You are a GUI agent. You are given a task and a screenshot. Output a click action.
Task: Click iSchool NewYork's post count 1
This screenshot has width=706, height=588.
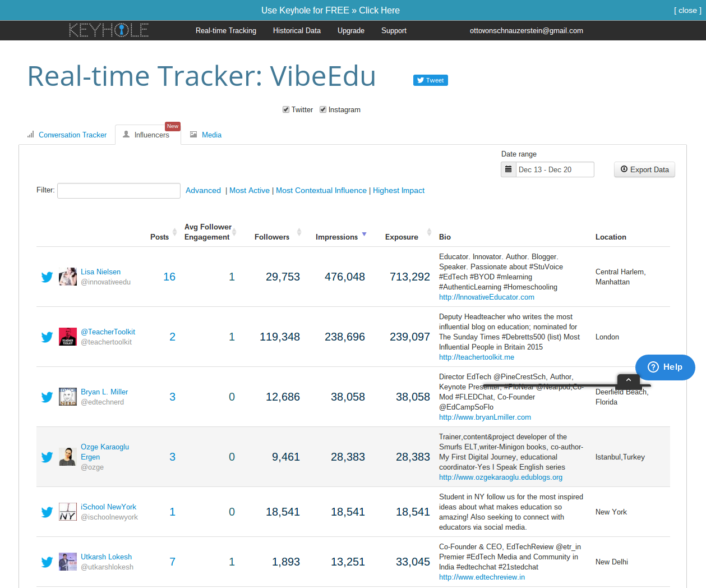173,512
